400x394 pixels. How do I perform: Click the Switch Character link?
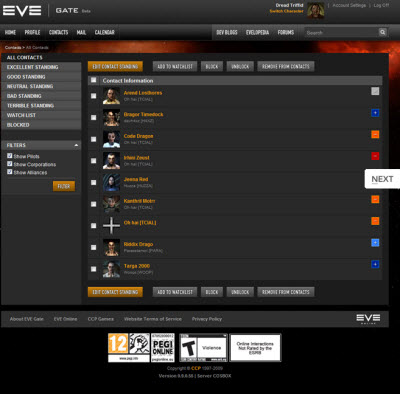[x=286, y=11]
